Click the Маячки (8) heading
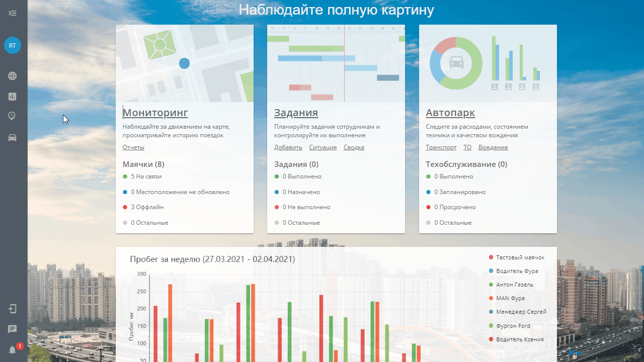This screenshot has height=362, width=644. (x=143, y=164)
